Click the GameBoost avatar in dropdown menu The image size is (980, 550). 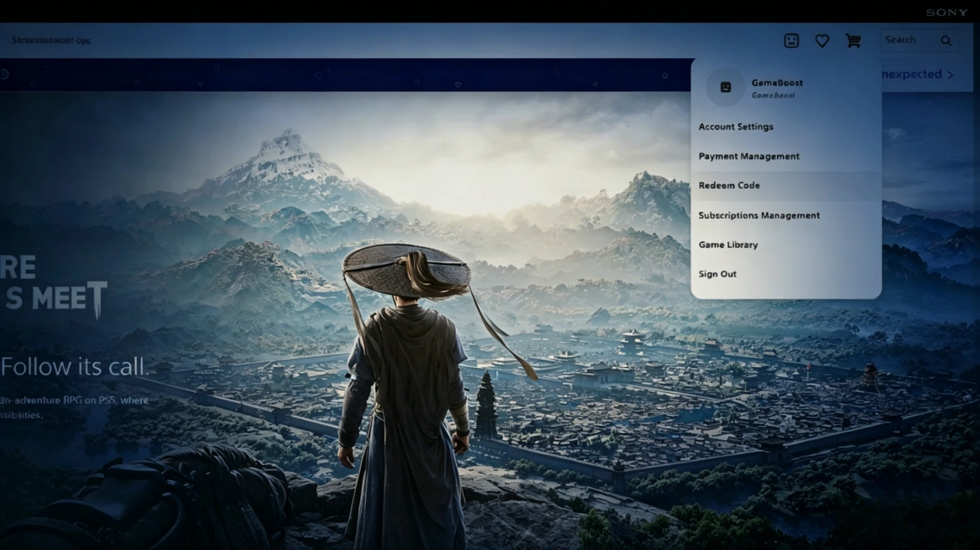[725, 88]
